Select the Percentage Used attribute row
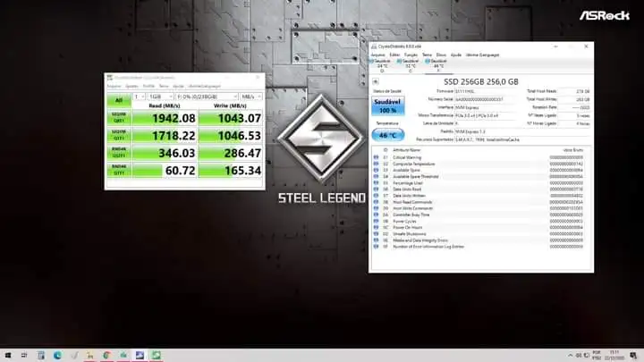Image resolution: width=644 pixels, height=362 pixels. (x=480, y=183)
